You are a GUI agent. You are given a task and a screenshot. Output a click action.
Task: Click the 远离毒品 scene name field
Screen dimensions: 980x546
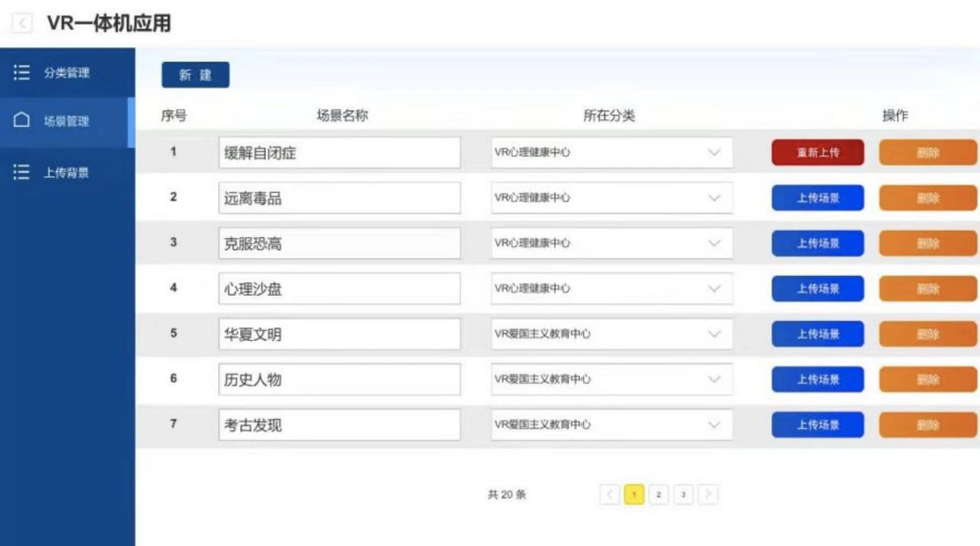[x=339, y=198]
